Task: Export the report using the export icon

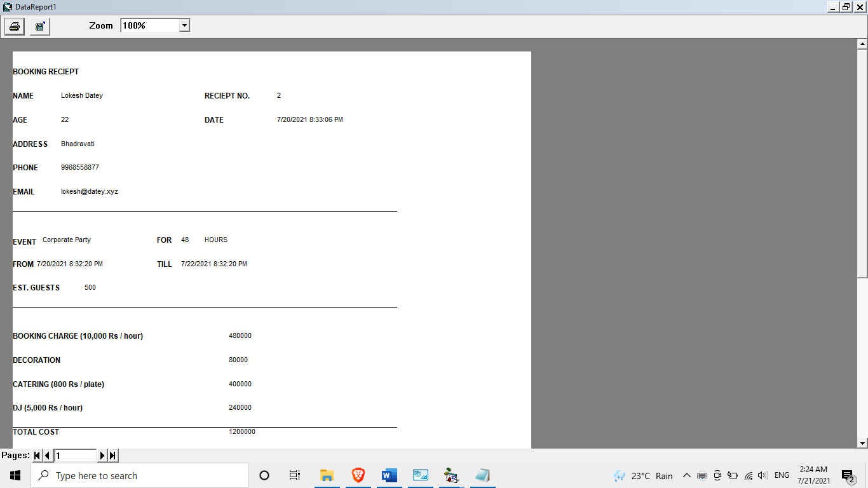Action: (x=39, y=26)
